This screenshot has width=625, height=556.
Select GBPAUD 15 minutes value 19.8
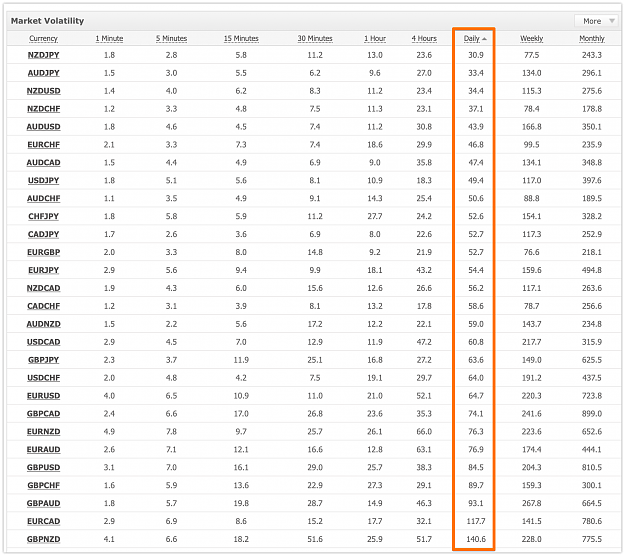tap(241, 503)
